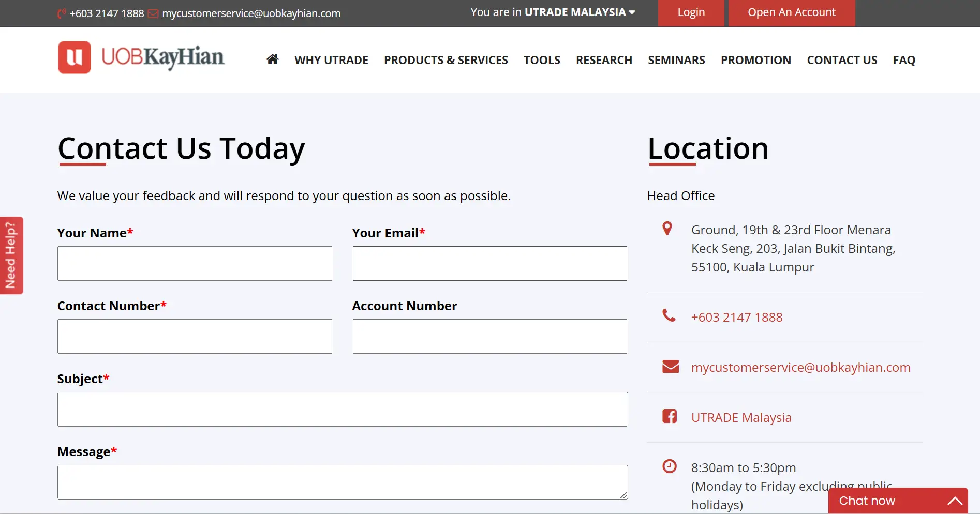Open the Need Help? side tab
Viewport: 980px width, 514px height.
tap(12, 255)
